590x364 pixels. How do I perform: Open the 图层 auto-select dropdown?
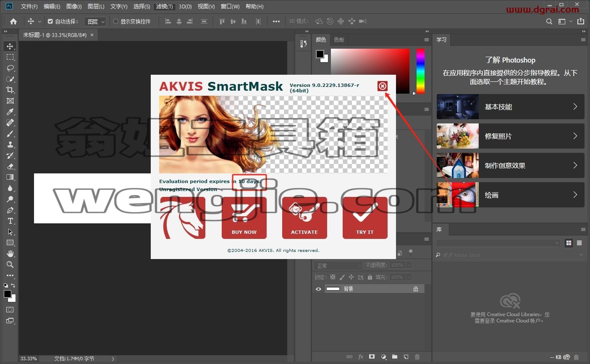95,21
